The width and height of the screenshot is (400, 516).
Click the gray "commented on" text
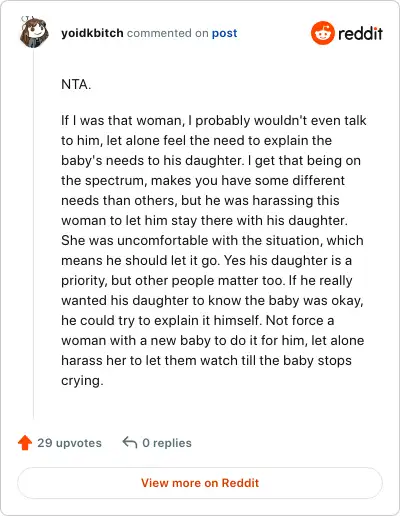pos(168,33)
